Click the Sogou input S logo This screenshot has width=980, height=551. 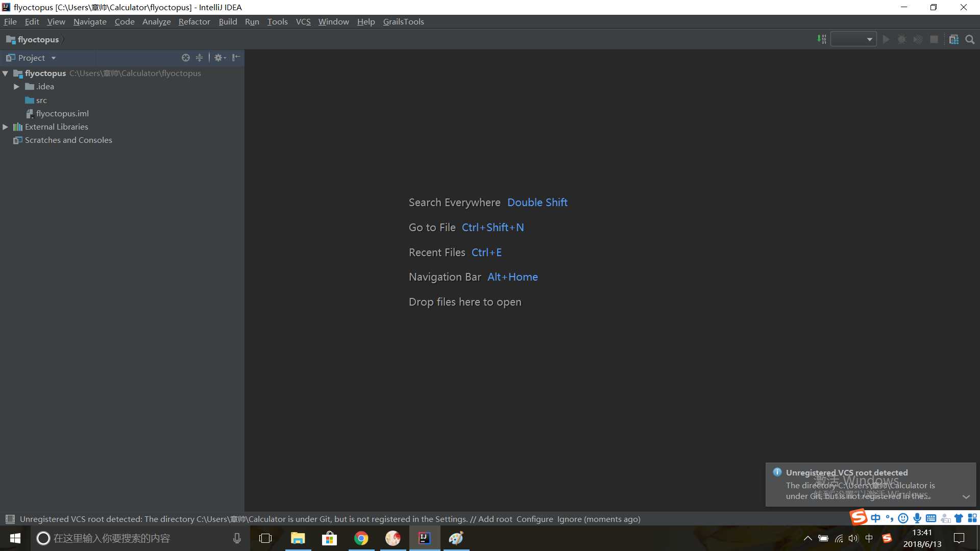[859, 517]
